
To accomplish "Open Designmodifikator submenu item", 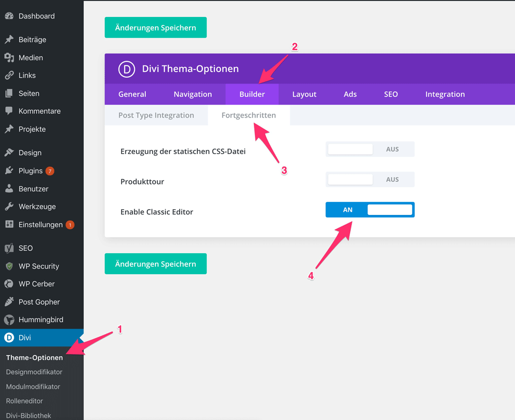I will tap(34, 372).
